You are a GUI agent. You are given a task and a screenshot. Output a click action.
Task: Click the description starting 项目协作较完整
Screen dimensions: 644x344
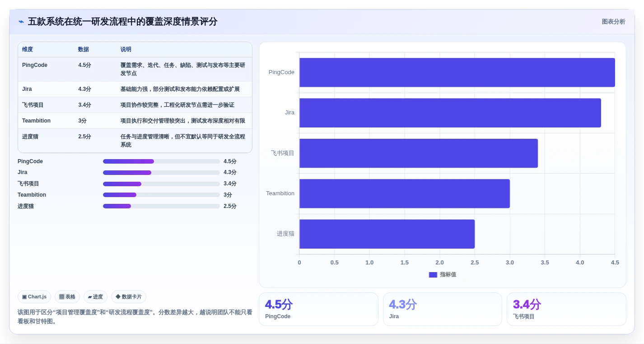pyautogui.click(x=177, y=105)
